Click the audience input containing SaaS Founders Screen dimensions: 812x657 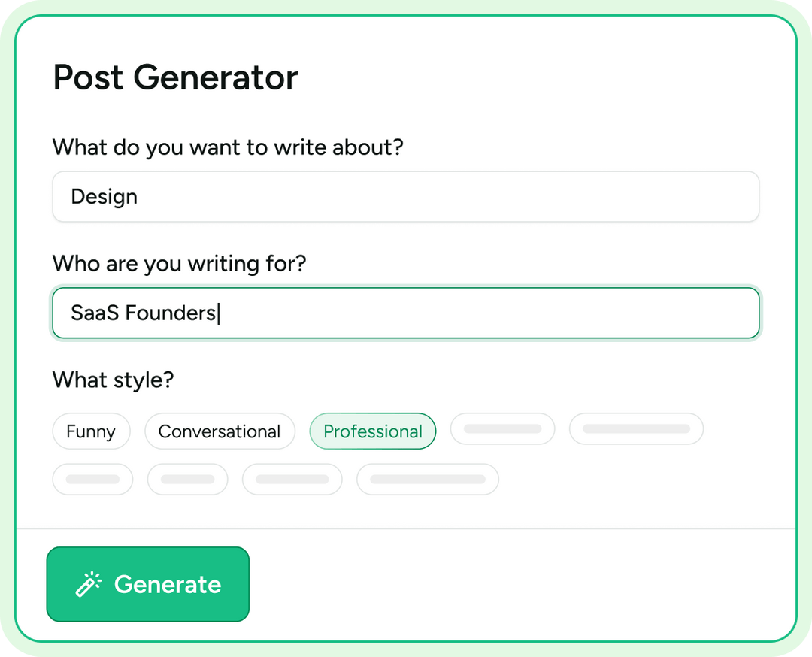(x=406, y=313)
